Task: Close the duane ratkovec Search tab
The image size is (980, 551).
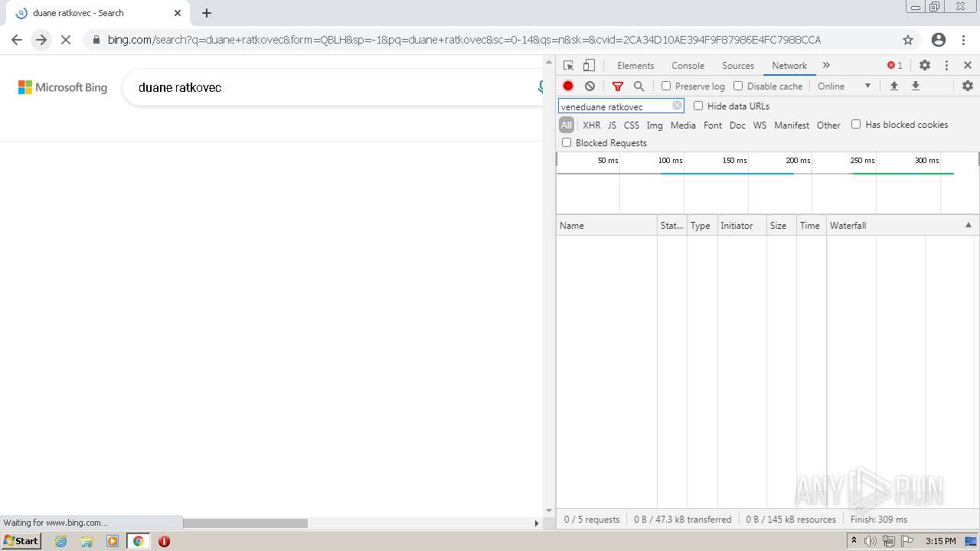Action: tap(177, 13)
